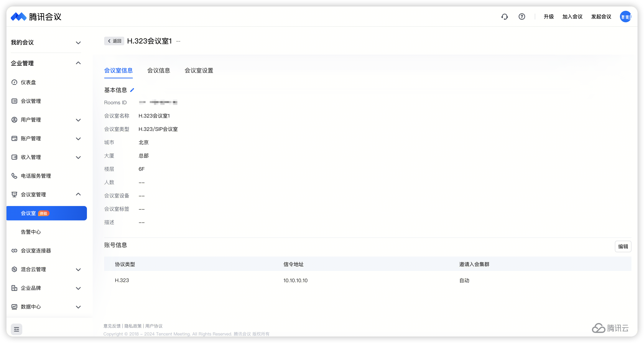Click 发起会议 in the header

[x=601, y=17]
